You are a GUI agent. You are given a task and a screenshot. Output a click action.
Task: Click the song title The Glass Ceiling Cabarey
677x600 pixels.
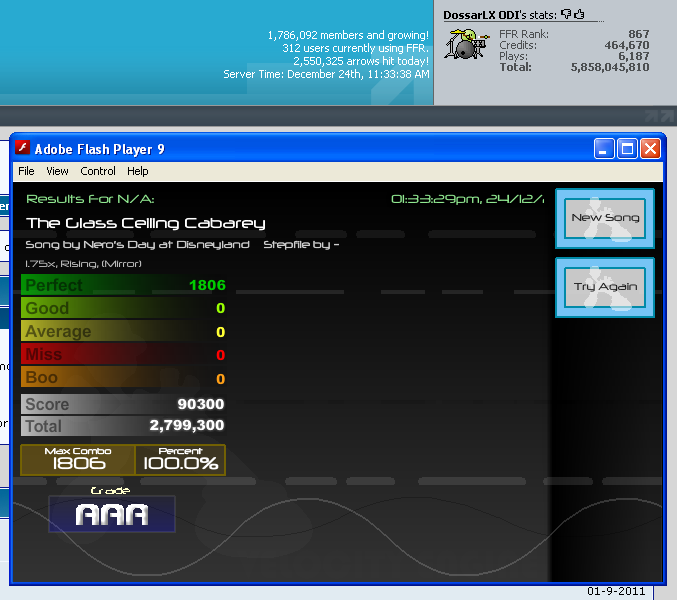click(x=146, y=223)
